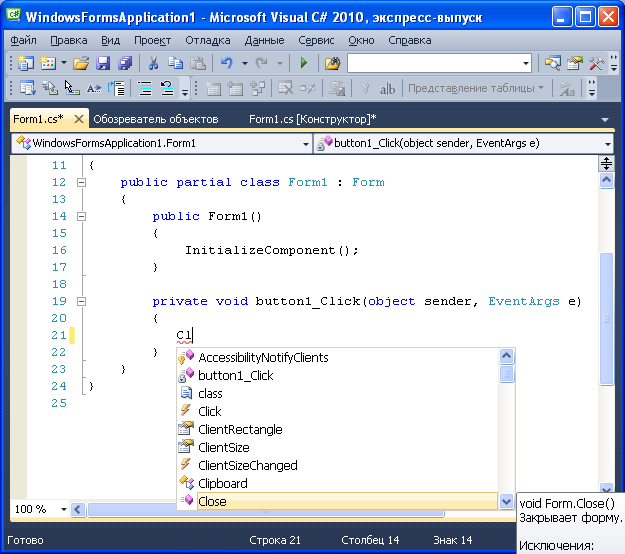Viewport: 625px width, 554px height.
Task: Start debugging with the green play icon
Action: pyautogui.click(x=304, y=63)
